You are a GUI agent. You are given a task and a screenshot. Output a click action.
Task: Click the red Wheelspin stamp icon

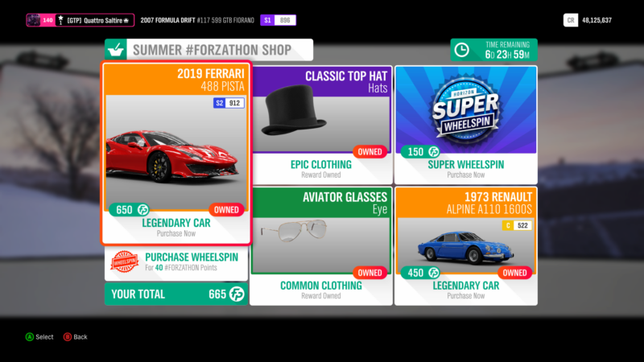[x=125, y=261]
